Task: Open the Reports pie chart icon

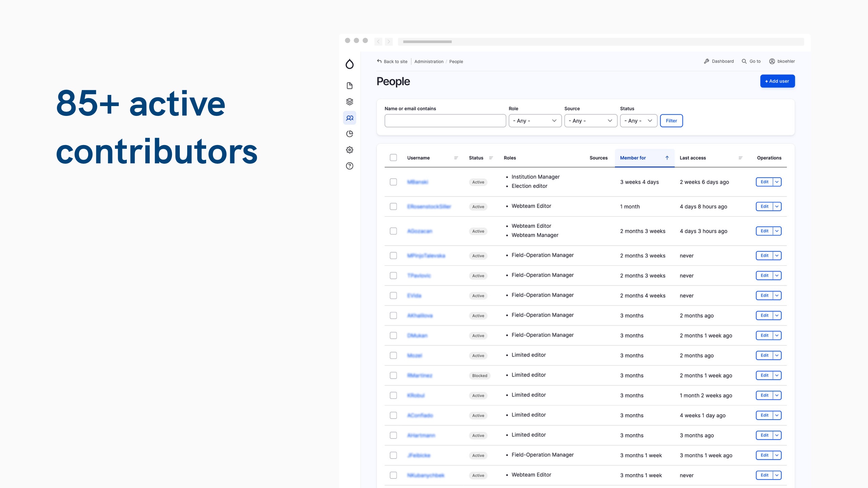Action: coord(350,134)
